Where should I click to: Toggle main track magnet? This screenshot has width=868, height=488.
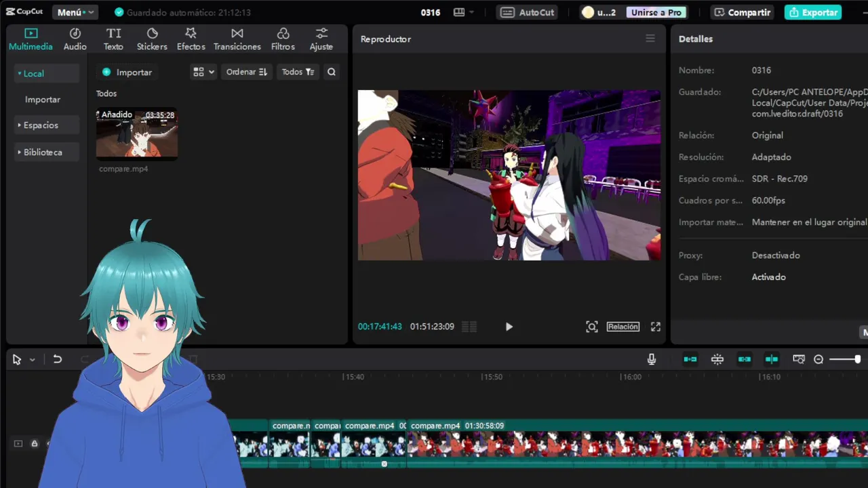(x=690, y=359)
